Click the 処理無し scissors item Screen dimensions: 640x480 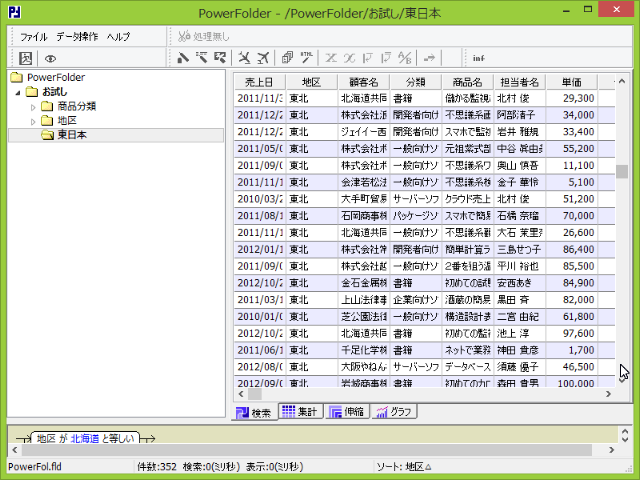pos(203,37)
